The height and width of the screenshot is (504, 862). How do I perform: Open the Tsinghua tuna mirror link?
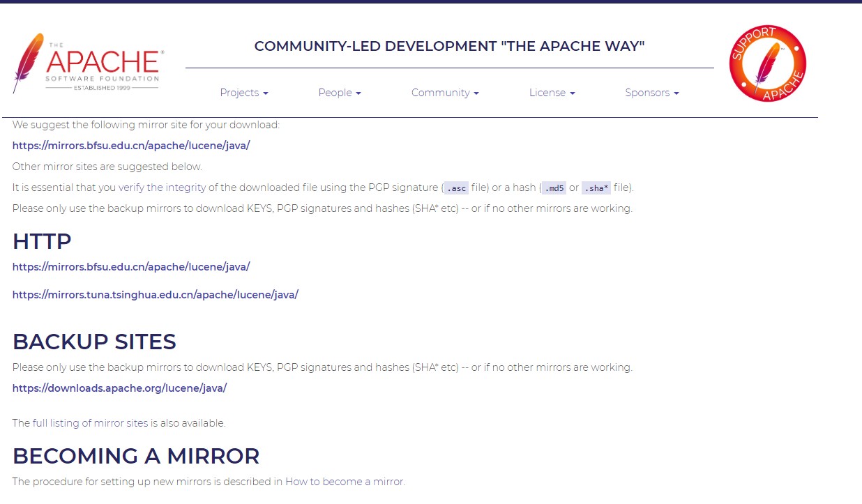(x=155, y=295)
